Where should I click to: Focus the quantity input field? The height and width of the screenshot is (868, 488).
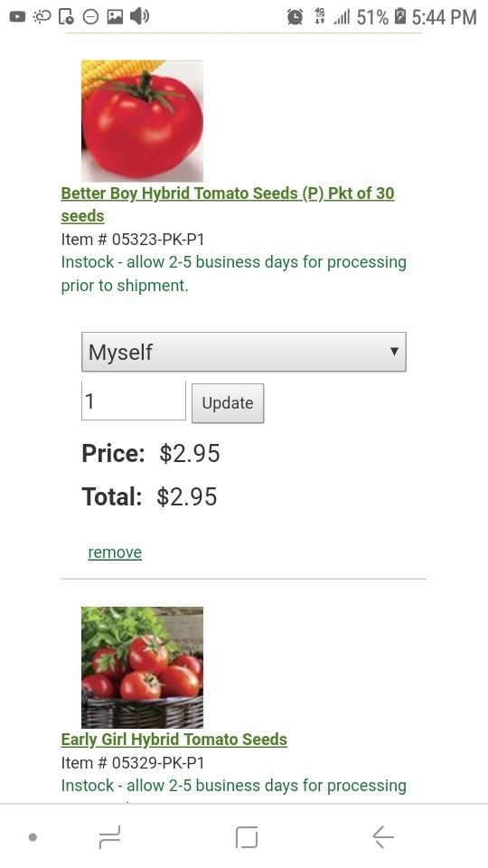(x=134, y=401)
